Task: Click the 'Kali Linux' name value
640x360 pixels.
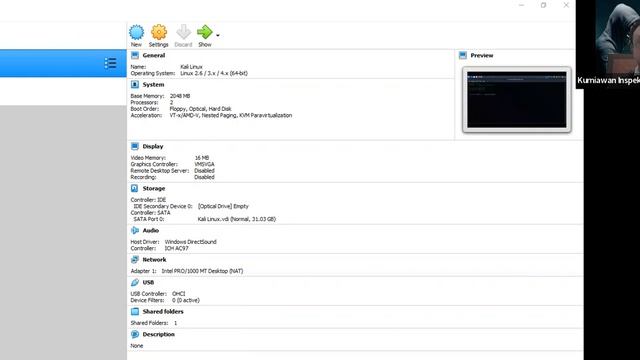Action: (191, 67)
